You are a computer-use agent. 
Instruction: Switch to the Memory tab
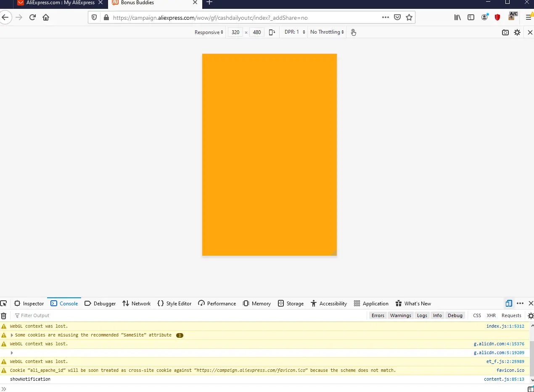[x=256, y=303]
